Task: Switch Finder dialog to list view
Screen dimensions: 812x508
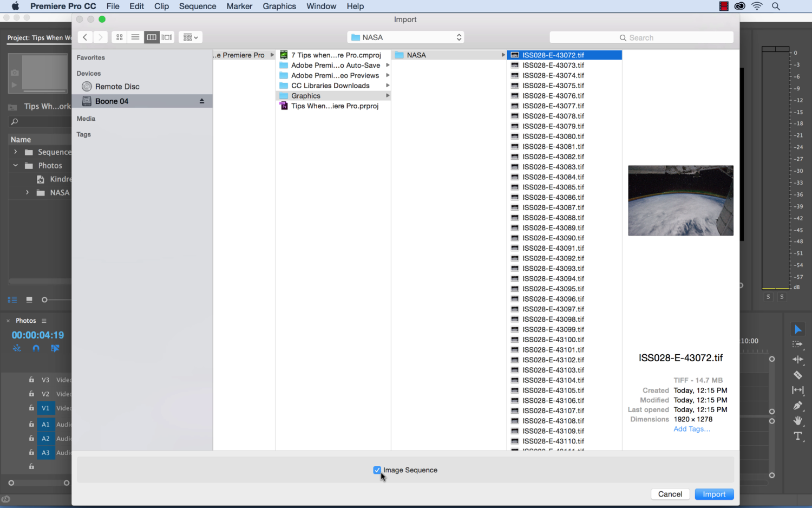Action: tap(135, 37)
